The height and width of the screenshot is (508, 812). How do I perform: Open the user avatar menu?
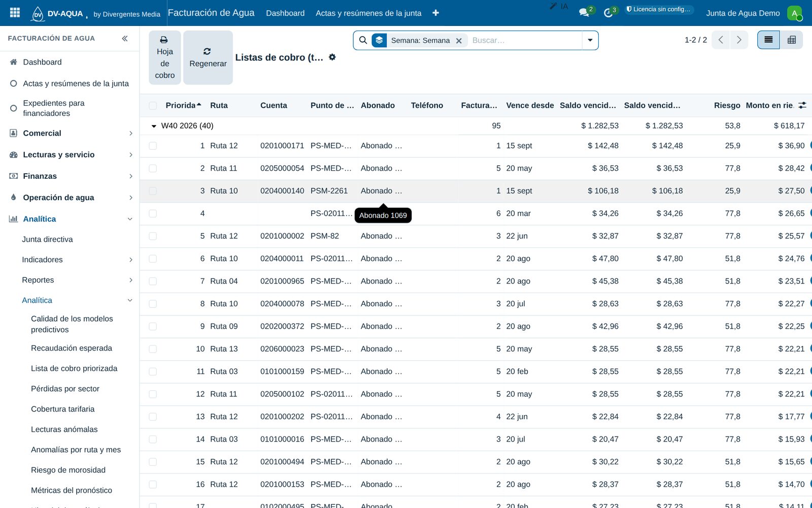pos(794,13)
